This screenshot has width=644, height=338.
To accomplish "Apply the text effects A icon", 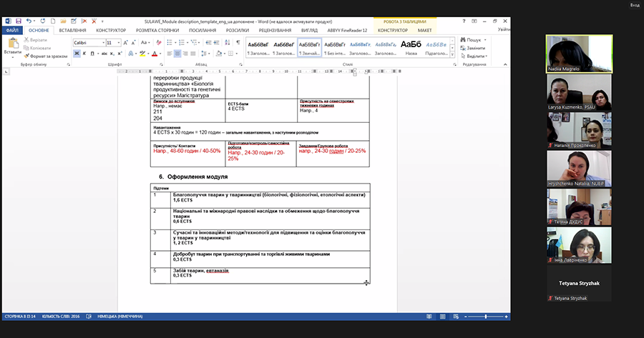I will tap(131, 54).
